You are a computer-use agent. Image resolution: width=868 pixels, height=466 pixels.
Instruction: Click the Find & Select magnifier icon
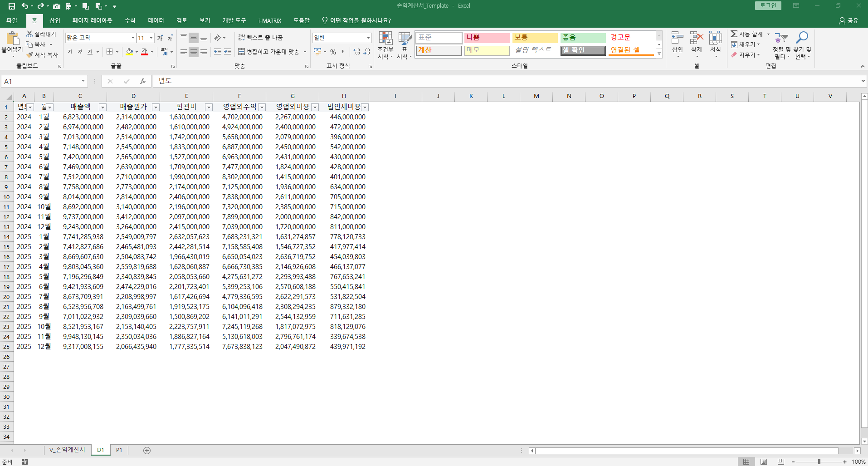click(x=802, y=38)
